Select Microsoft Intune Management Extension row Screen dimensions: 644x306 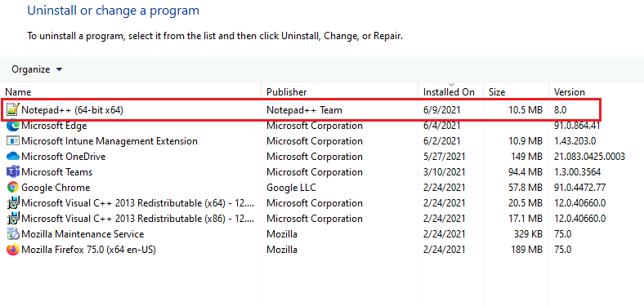click(110, 141)
